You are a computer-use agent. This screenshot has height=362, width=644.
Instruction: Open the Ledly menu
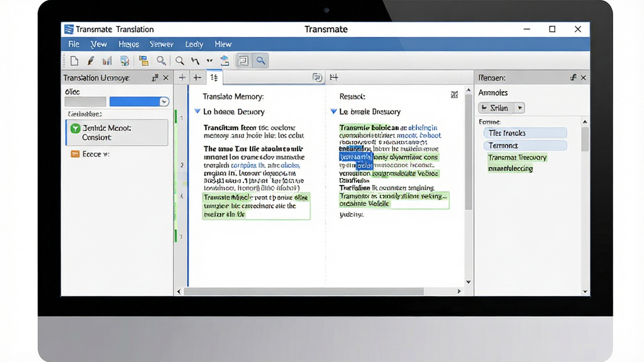pyautogui.click(x=194, y=44)
